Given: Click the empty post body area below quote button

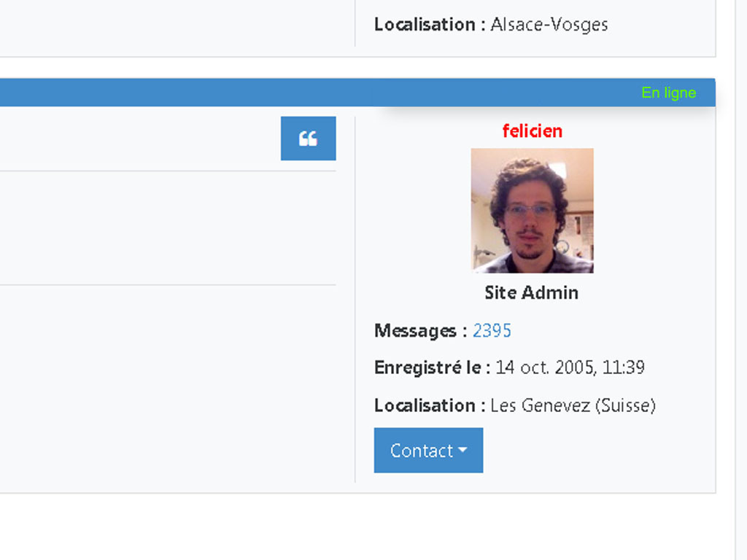Looking at the screenshot, I should 168,227.
